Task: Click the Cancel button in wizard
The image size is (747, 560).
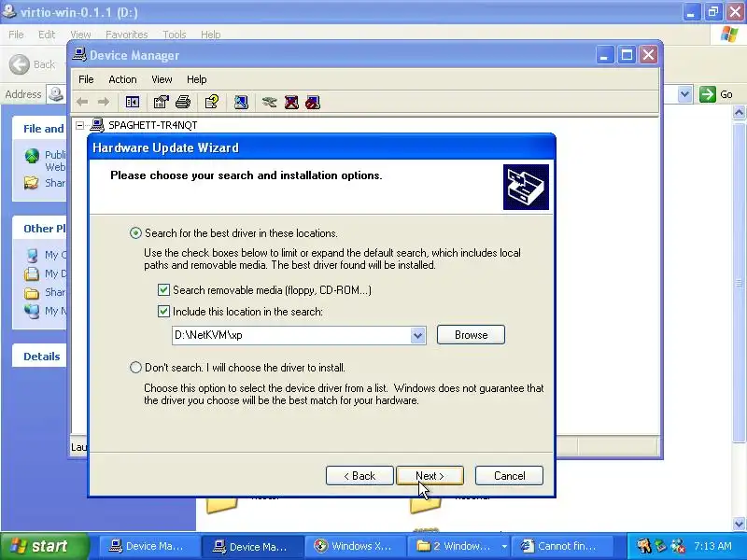Action: 509,476
